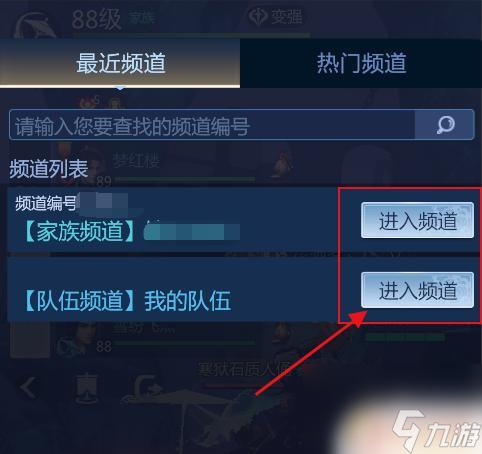This screenshot has height=454, width=482.
Task: Click the magnifier search icon
Action: [x=445, y=125]
